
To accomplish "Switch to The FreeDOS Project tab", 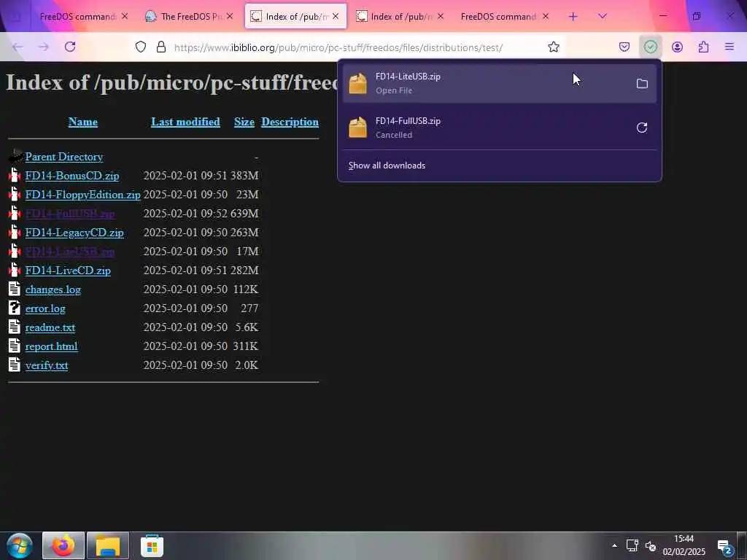I will (190, 17).
